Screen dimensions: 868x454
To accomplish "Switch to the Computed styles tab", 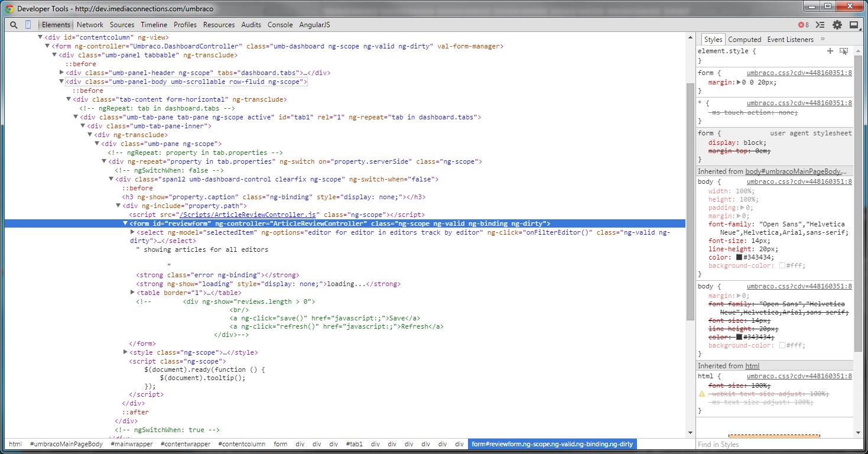I will (x=745, y=39).
